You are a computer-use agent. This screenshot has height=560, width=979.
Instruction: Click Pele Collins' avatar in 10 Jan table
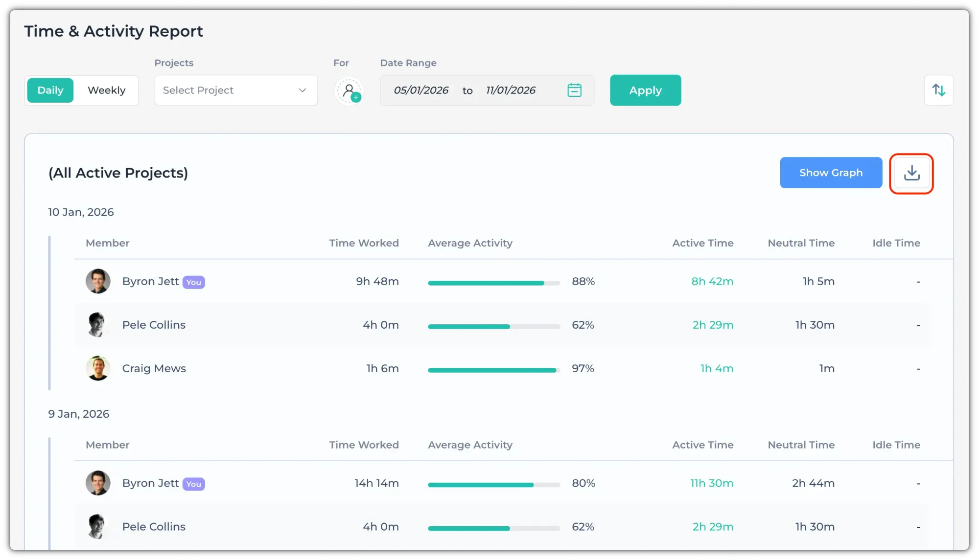pyautogui.click(x=98, y=325)
